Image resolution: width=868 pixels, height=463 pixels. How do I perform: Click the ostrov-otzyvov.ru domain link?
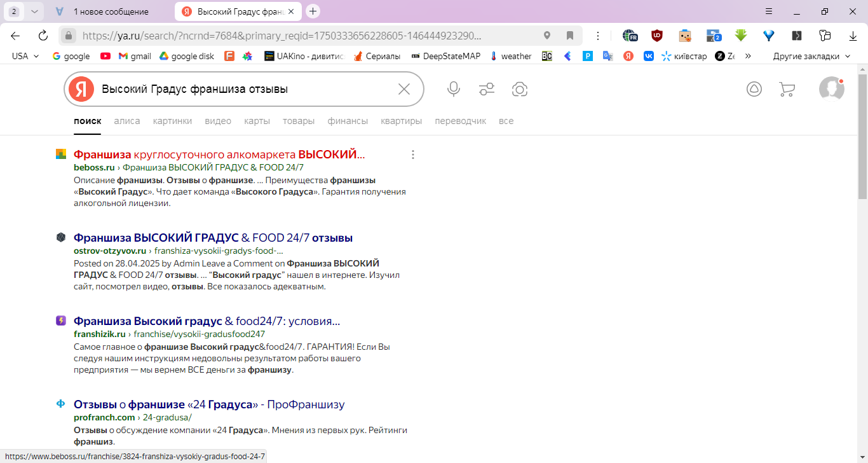(x=110, y=251)
